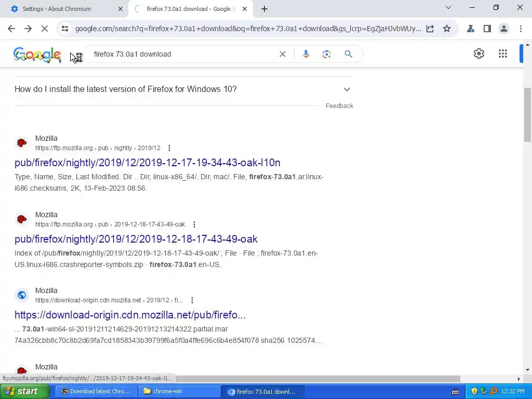Screen dimensions: 532x399
Task: Clear the search box with X
Action: click(282, 54)
